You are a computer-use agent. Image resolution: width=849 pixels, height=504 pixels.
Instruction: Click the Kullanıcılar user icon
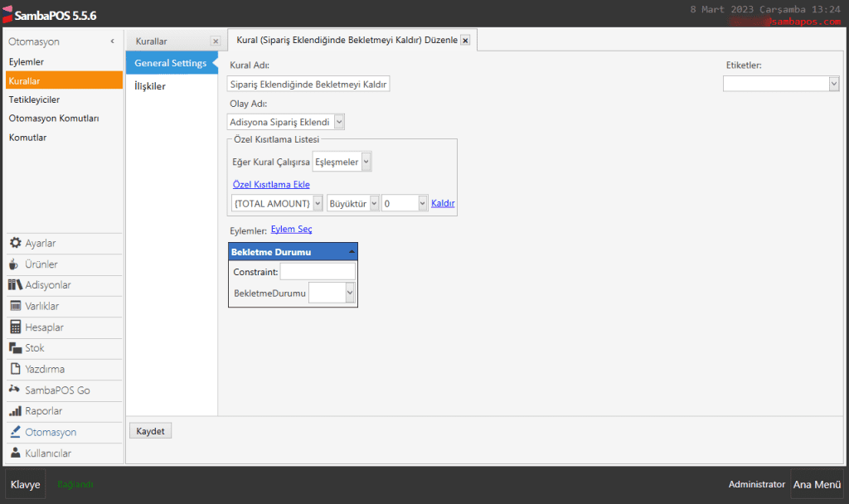(15, 453)
